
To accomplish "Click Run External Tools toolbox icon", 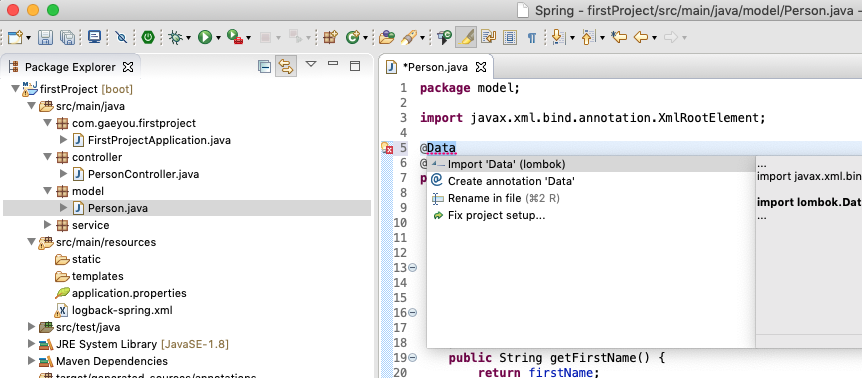I will 235,37.
